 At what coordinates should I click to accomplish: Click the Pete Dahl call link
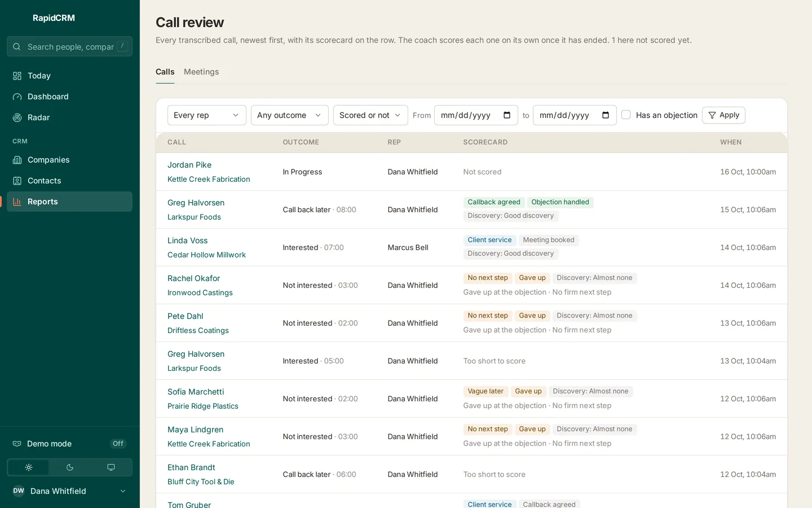(185, 316)
